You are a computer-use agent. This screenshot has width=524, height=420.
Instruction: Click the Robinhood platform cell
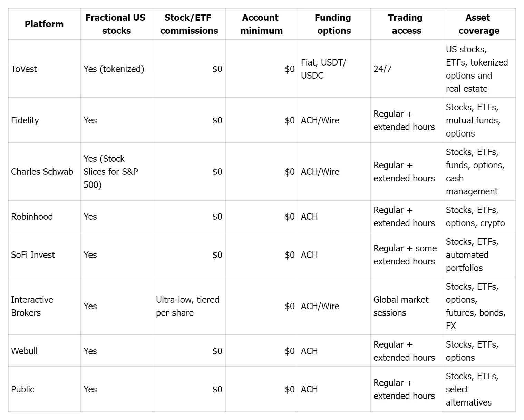pyautogui.click(x=32, y=217)
